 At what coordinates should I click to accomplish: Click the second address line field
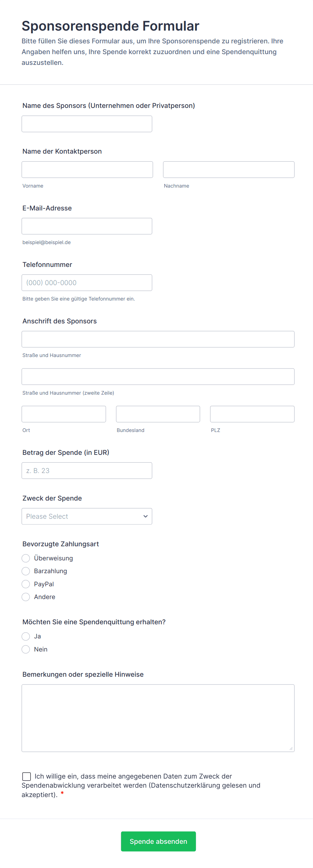click(158, 377)
